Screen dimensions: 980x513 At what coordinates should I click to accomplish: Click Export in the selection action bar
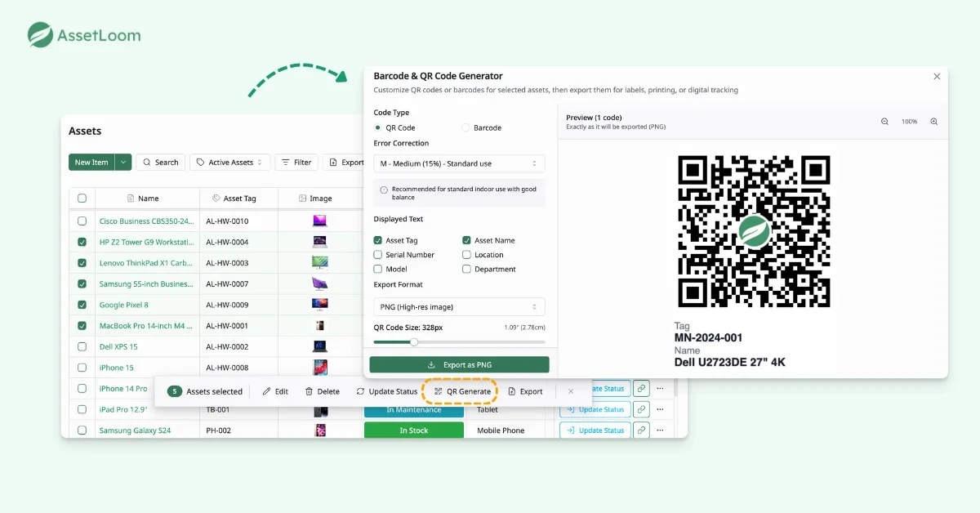(x=525, y=391)
